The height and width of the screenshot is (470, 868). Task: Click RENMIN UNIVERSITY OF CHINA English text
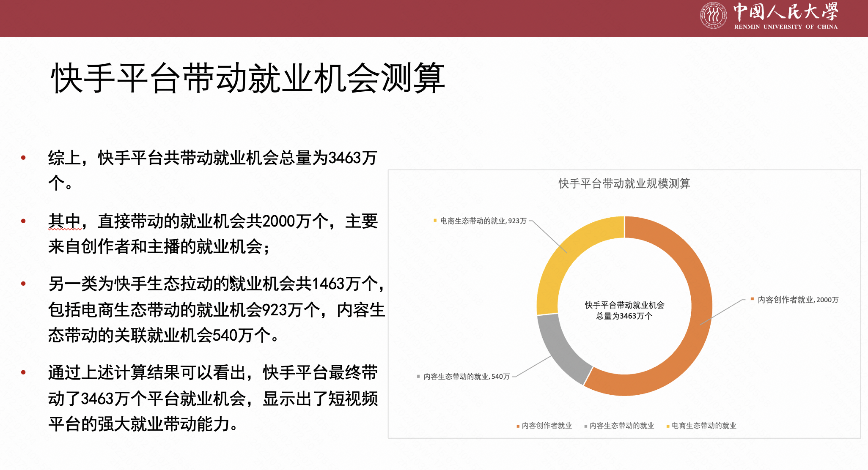[786, 27]
